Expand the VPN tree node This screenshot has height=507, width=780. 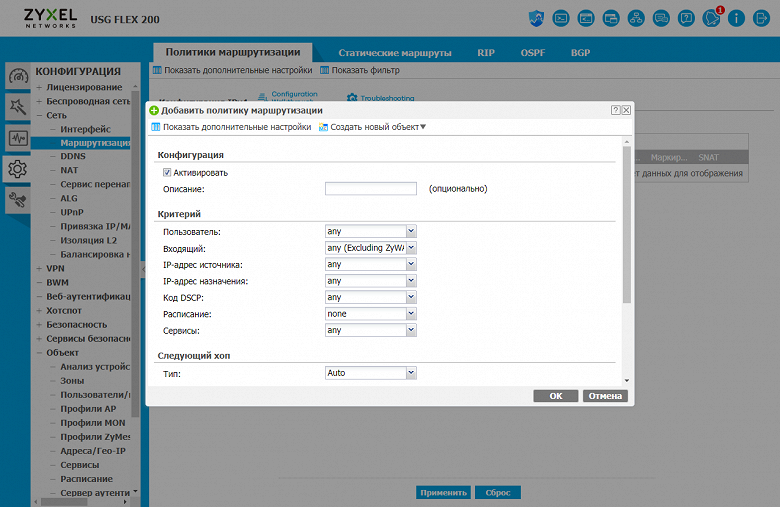[39, 268]
